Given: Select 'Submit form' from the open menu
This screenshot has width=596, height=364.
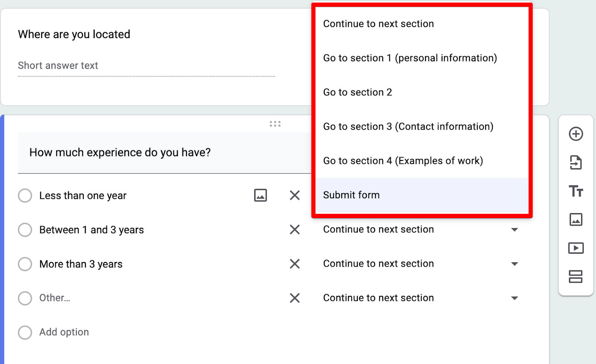Looking at the screenshot, I should [351, 195].
